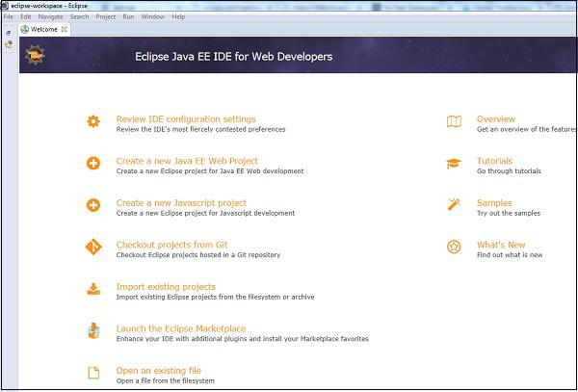Open the Help menu
578x392 pixels.
178,17
